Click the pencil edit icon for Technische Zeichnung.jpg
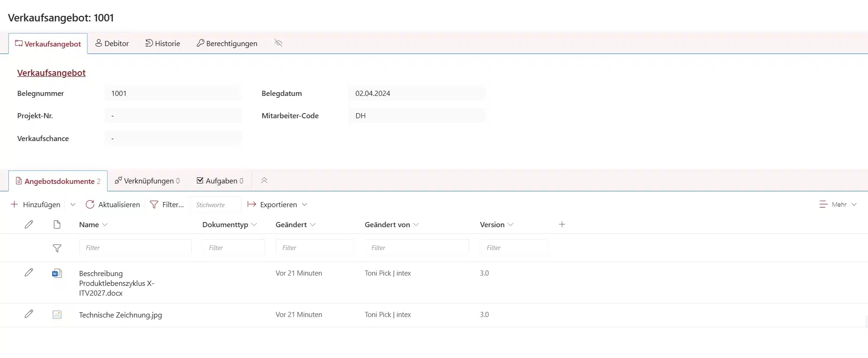This screenshot has width=868, height=358. (29, 314)
